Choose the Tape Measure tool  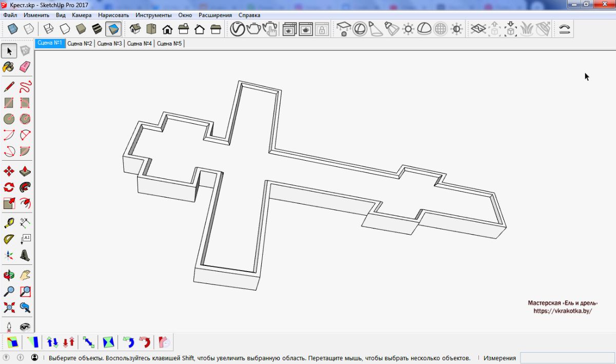click(9, 223)
